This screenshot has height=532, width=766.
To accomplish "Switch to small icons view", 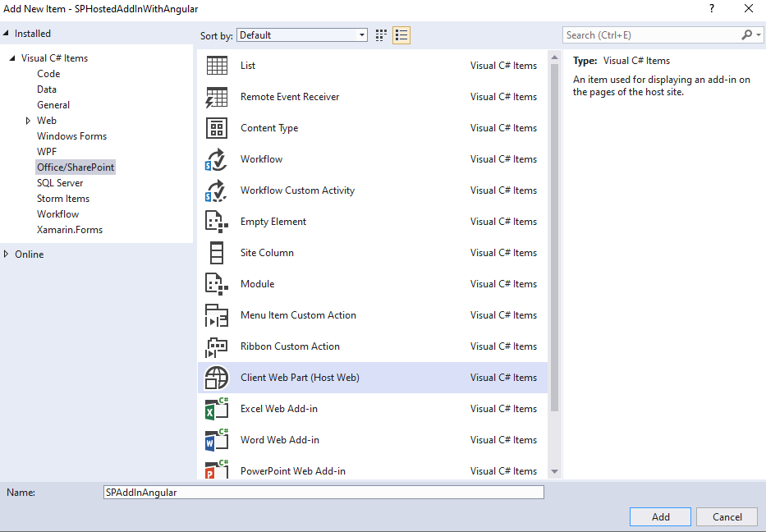I will point(381,35).
